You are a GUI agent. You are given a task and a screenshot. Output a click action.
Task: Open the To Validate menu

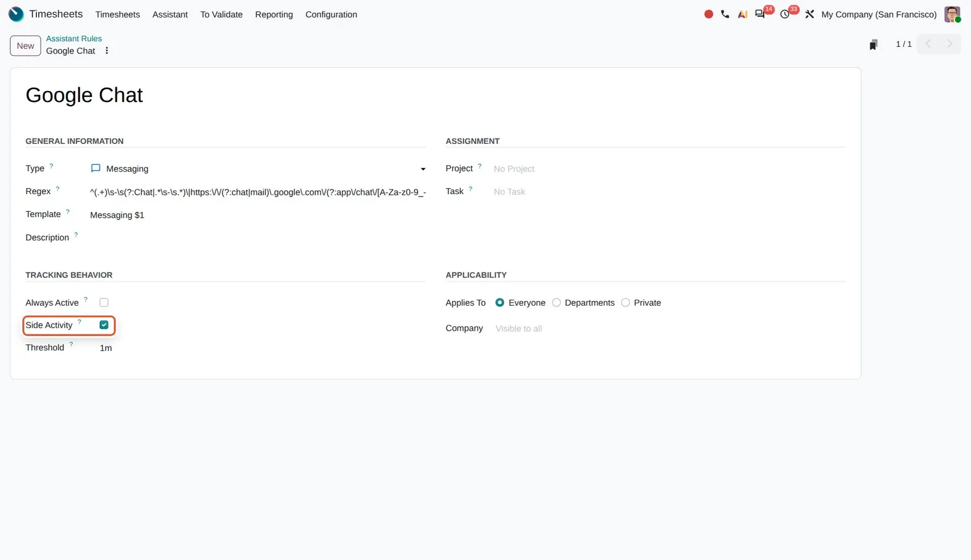tap(222, 15)
